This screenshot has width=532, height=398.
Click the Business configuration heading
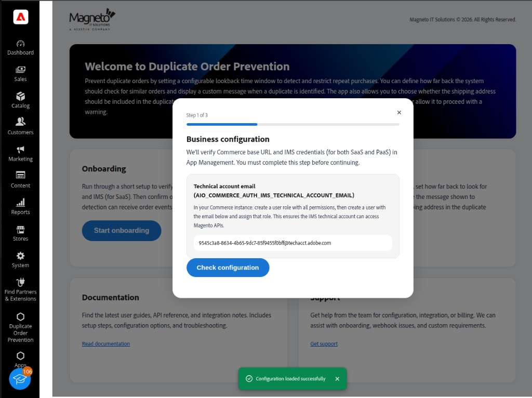click(228, 139)
